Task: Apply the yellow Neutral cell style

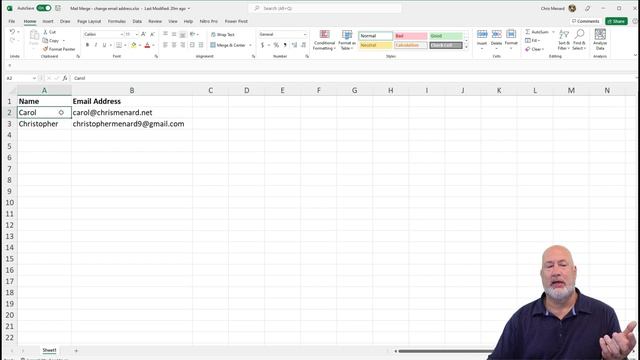Action: [x=376, y=45]
